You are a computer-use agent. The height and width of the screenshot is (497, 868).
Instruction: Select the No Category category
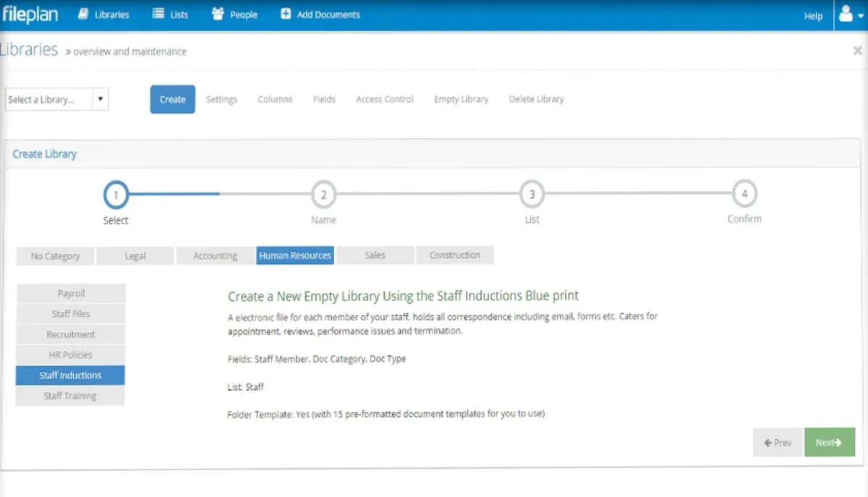coord(55,256)
